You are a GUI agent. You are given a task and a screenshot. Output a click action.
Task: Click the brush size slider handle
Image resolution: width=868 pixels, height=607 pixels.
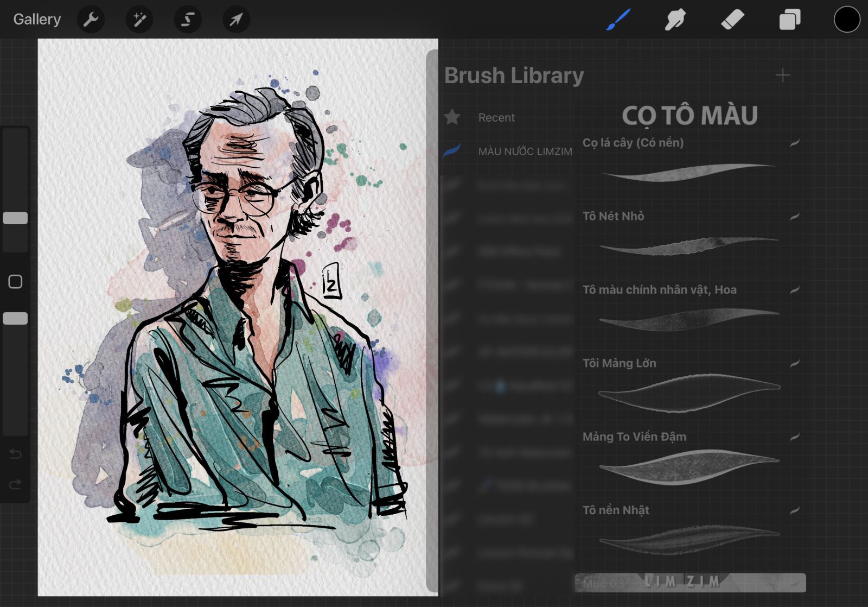[15, 218]
